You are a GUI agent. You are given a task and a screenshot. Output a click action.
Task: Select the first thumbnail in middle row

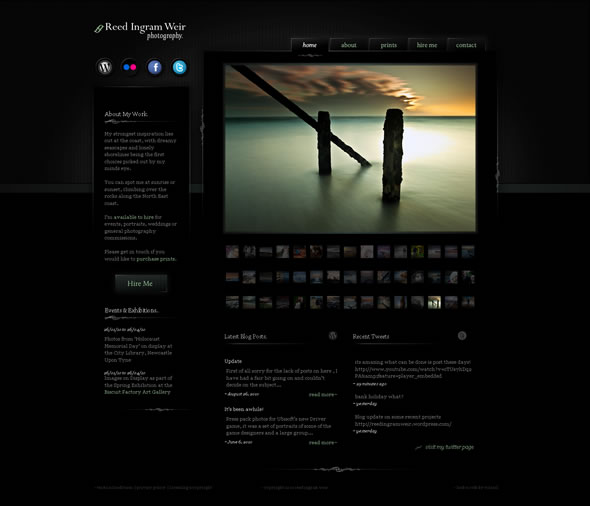232,277
